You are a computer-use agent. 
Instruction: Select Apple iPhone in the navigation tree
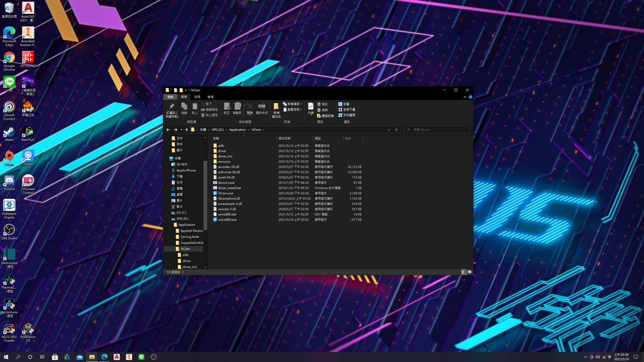point(183,170)
